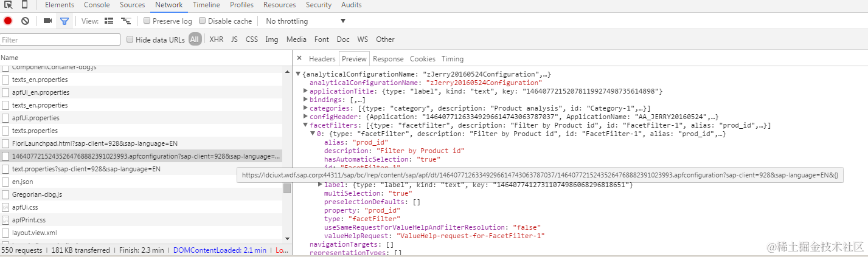Click the Filter text input
Image resolution: width=868 pixels, height=257 pixels.
point(60,39)
